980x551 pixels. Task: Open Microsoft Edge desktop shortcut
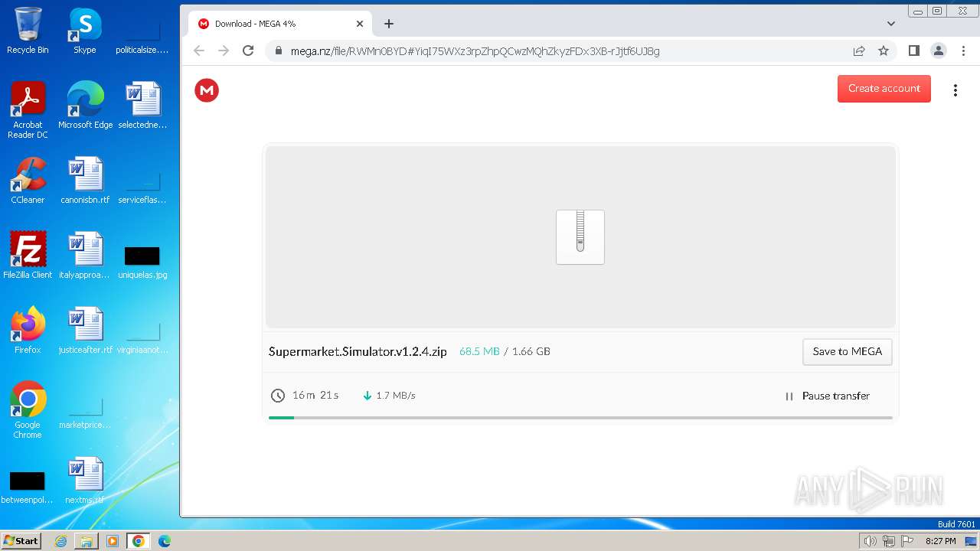coord(85,106)
